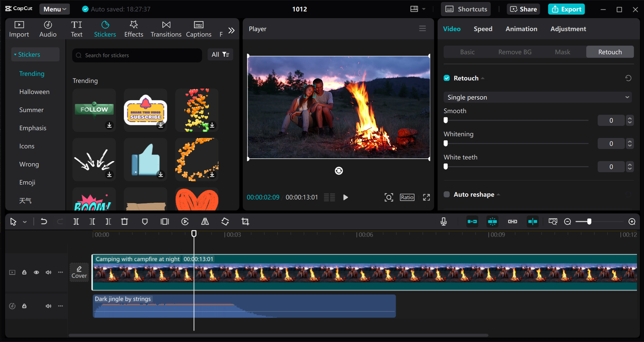
Task: Collapse the Retouch section arrow
Action: point(483,79)
